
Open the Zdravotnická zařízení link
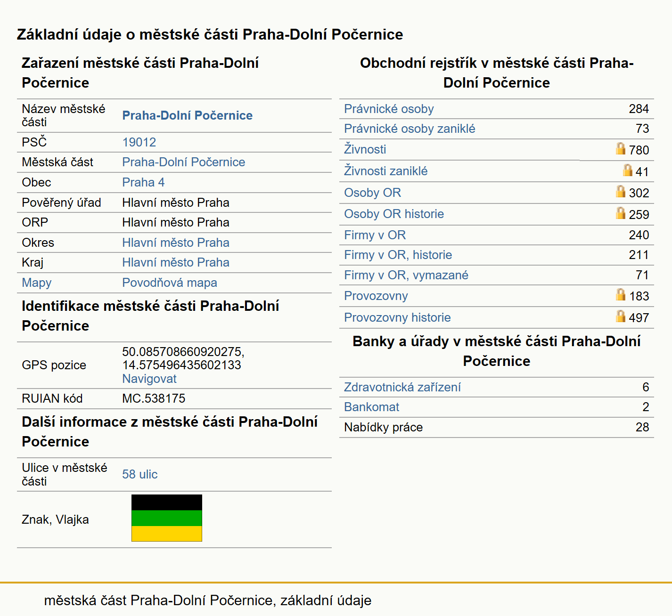402,387
